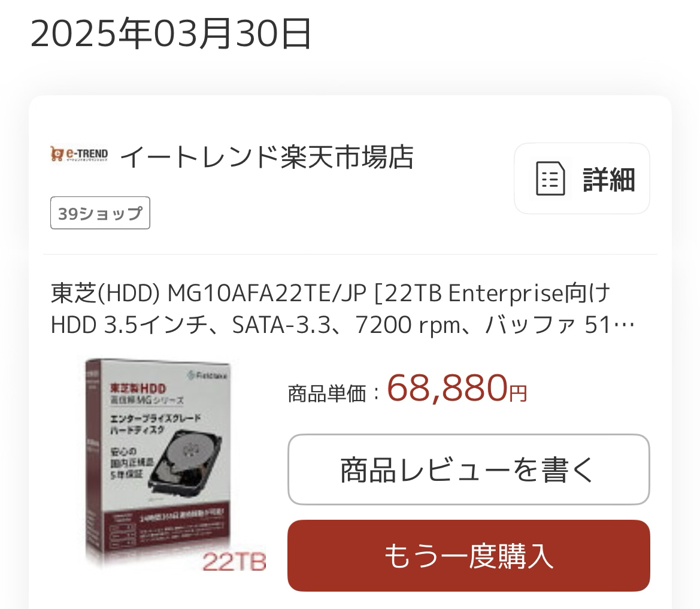This screenshot has height=609, width=700.
Task: Click the 2025年03月30日 date heading
Action: tap(171, 33)
